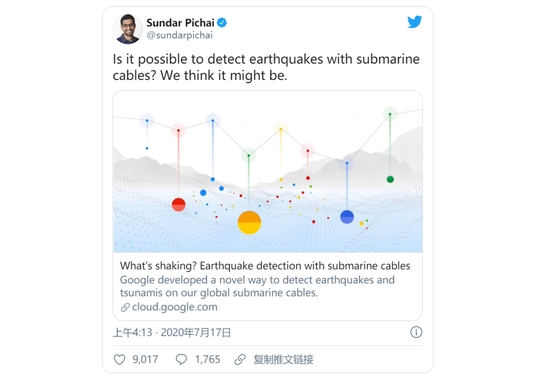Open the Sundar Pichai display name

pos(180,23)
